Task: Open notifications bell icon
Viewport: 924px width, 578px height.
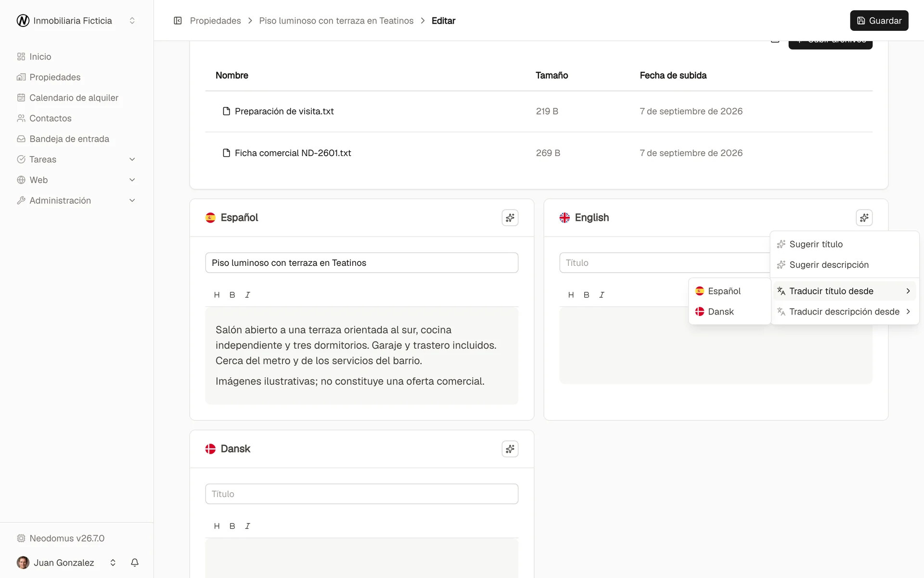Action: [135, 563]
